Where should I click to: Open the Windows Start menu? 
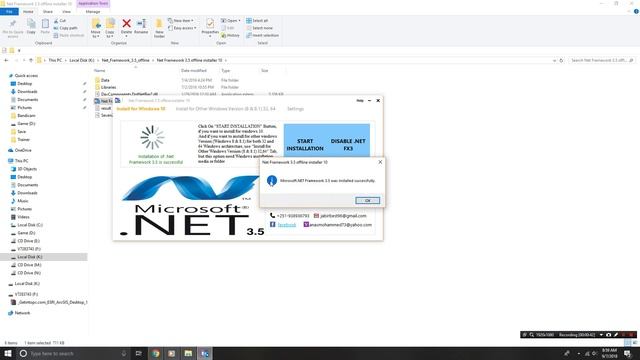coord(7,353)
